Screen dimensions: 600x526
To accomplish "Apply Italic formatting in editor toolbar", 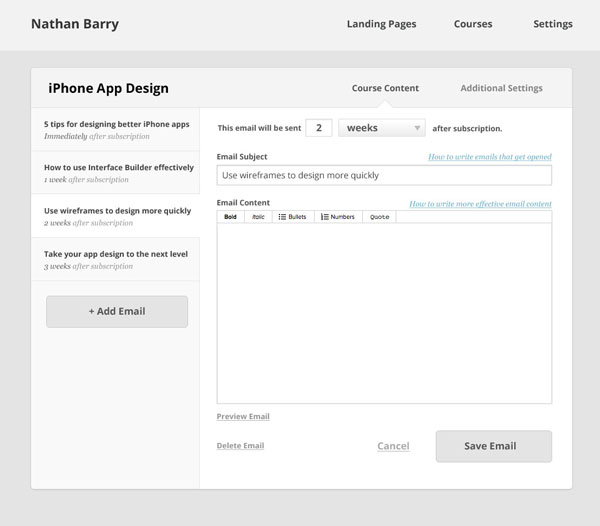I will pyautogui.click(x=258, y=216).
